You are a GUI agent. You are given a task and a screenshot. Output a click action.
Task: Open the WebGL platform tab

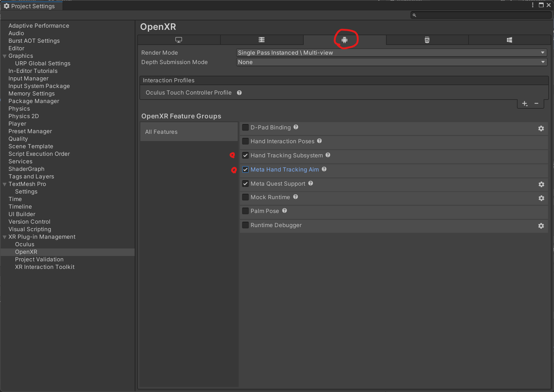[427, 40]
